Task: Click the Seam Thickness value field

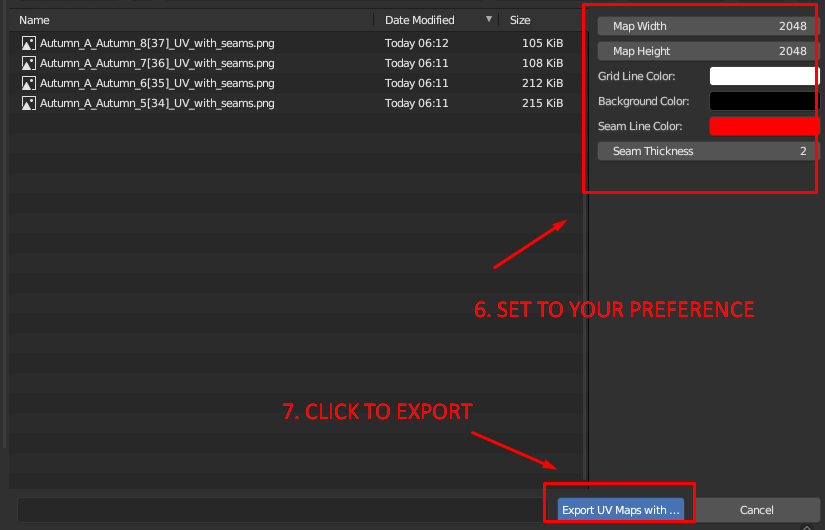Action: (x=709, y=151)
